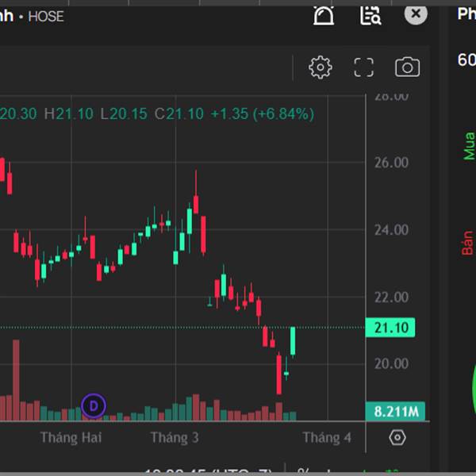The width and height of the screenshot is (476, 476).
Task: Click the 21.10 current price label
Action: [x=390, y=328]
